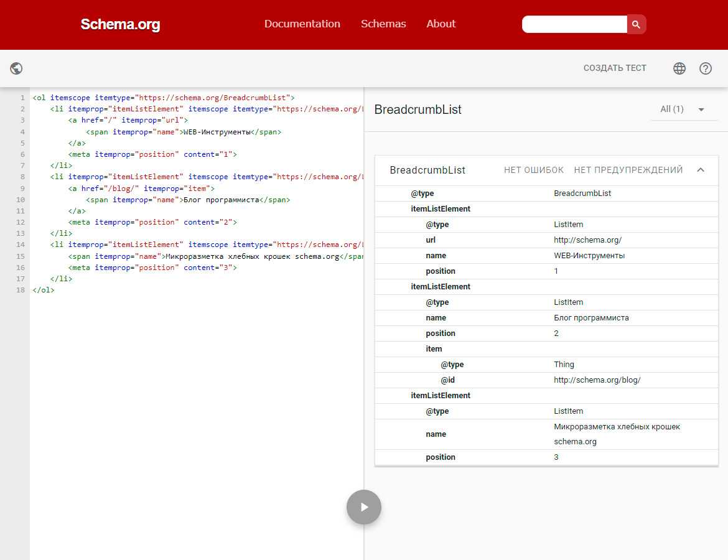Select the Блог программиста name value

click(x=591, y=317)
